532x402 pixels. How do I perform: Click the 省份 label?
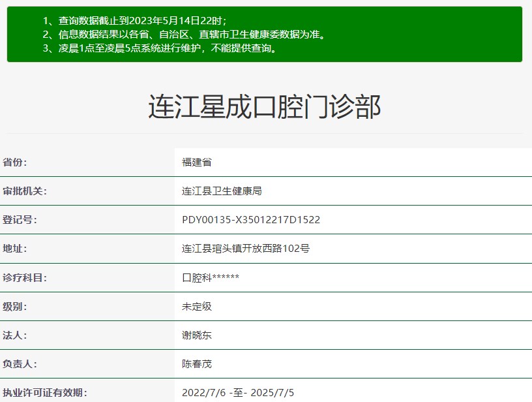point(14,162)
